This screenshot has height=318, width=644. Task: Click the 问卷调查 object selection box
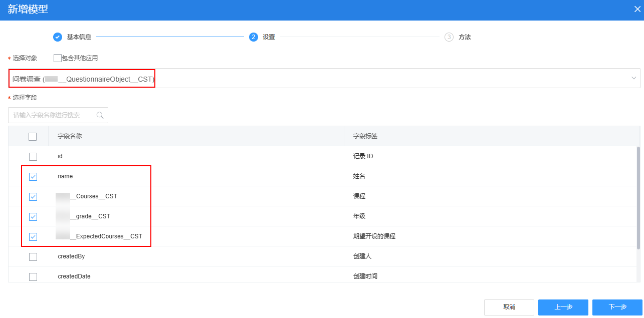(324, 78)
